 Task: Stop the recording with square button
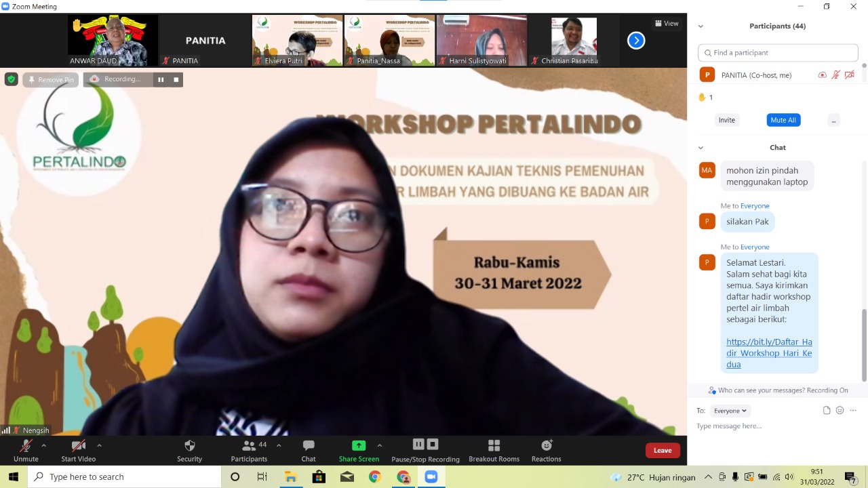pos(176,79)
